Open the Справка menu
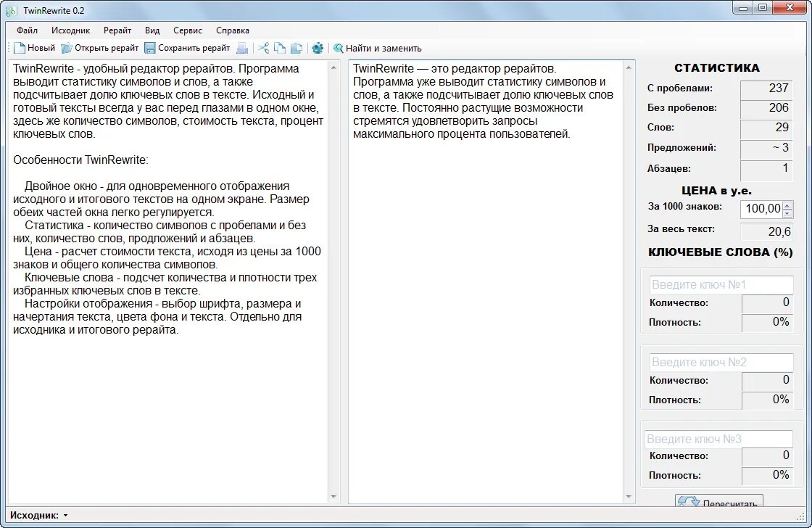 click(233, 30)
